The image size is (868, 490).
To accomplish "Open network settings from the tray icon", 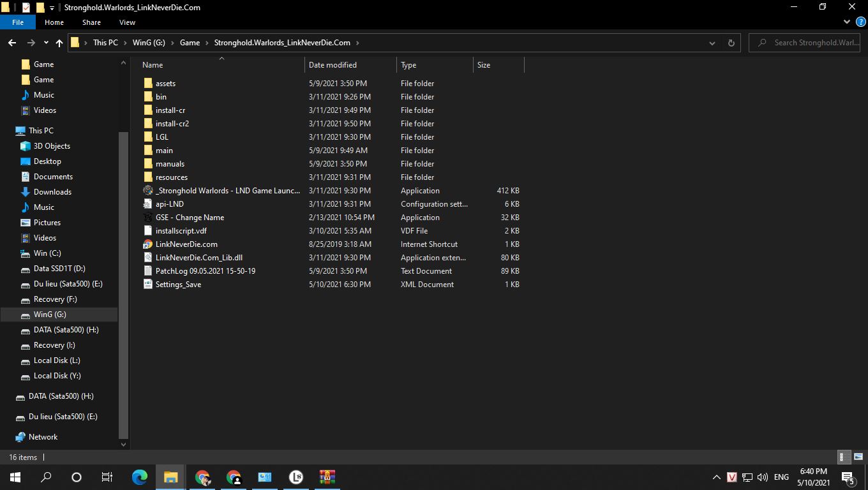I will [747, 477].
